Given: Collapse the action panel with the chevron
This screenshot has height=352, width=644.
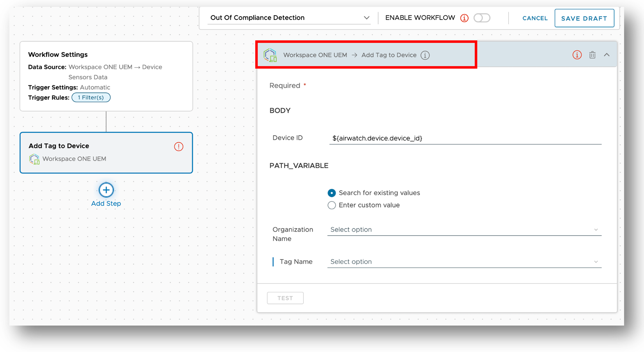Looking at the screenshot, I should pyautogui.click(x=607, y=55).
